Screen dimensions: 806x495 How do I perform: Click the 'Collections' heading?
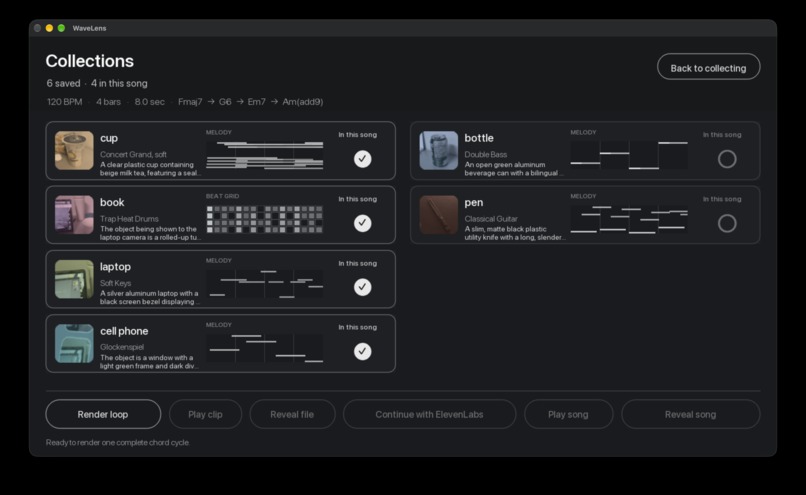[89, 61]
